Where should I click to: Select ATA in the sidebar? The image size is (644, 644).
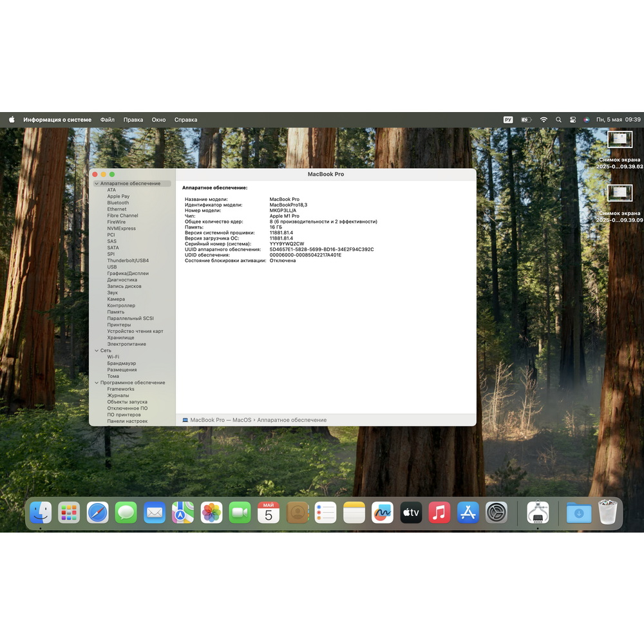point(111,190)
